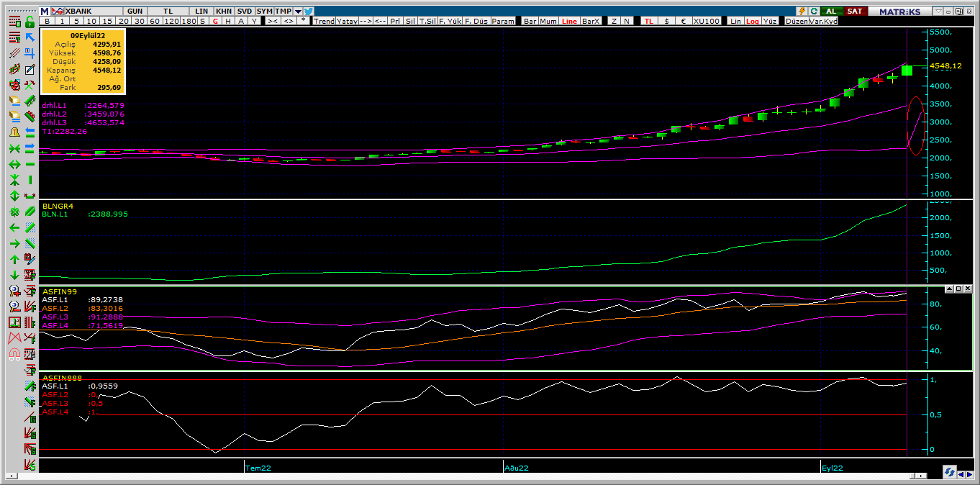Click the green inward compress arrows icon
The width and height of the screenshot is (980, 485).
tap(14, 148)
